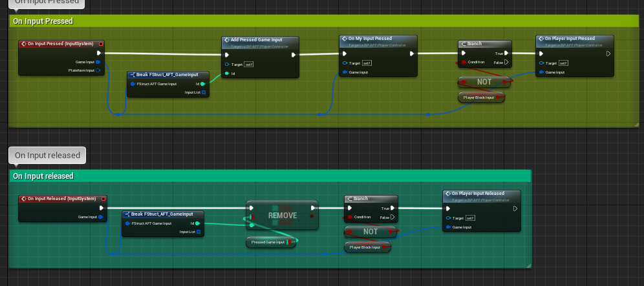The width and height of the screenshot is (644, 286).
Task: Click the Plateform Input output pin
Action: coord(98,70)
